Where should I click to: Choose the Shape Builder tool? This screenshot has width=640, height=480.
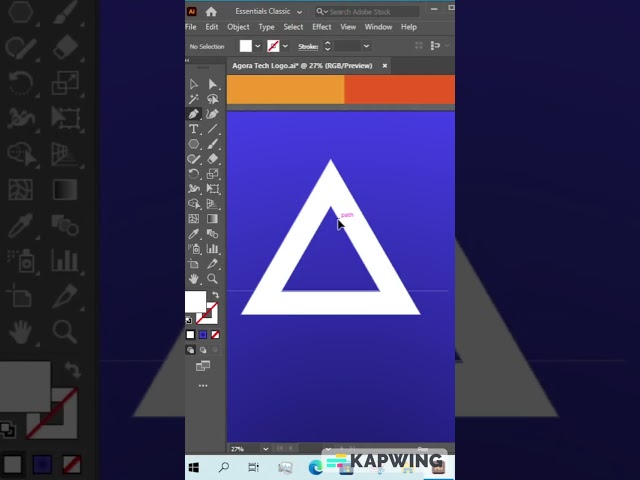[x=193, y=204]
